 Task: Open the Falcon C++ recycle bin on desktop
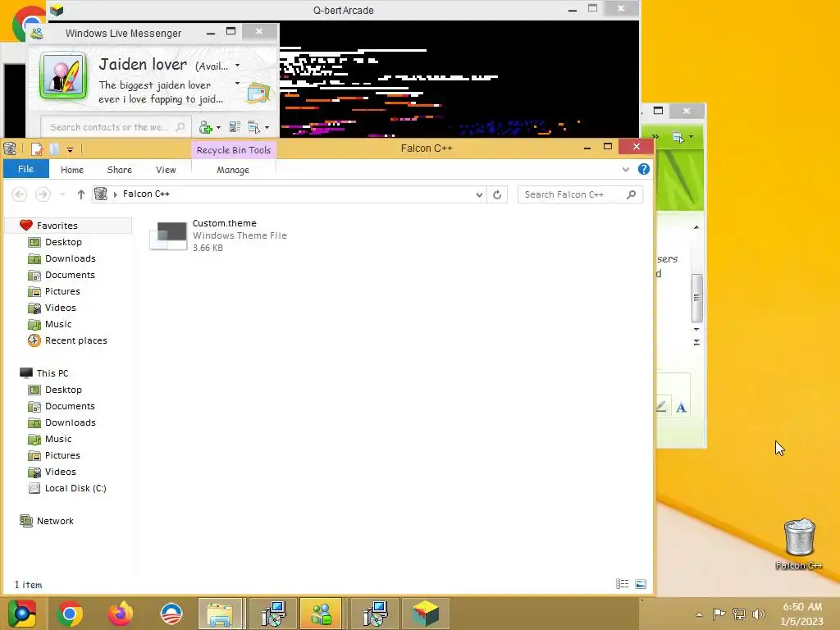(799, 543)
